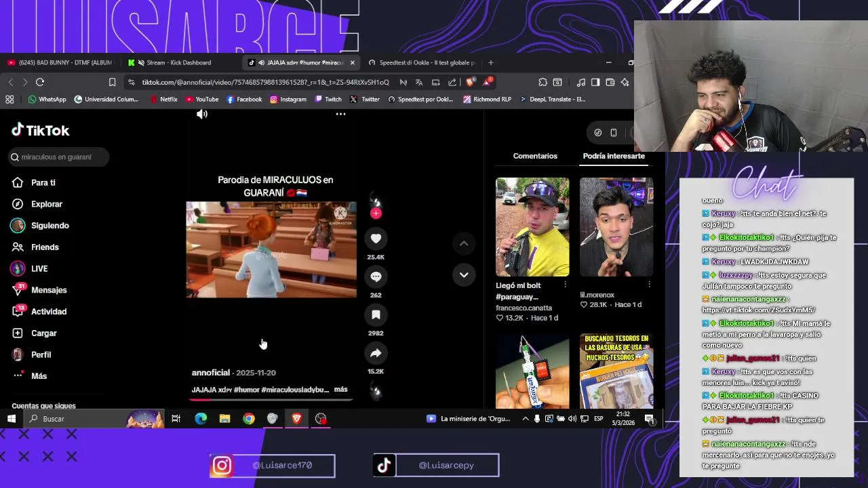The width and height of the screenshot is (868, 488).
Task: Click the TikTok logo
Action: tap(41, 130)
